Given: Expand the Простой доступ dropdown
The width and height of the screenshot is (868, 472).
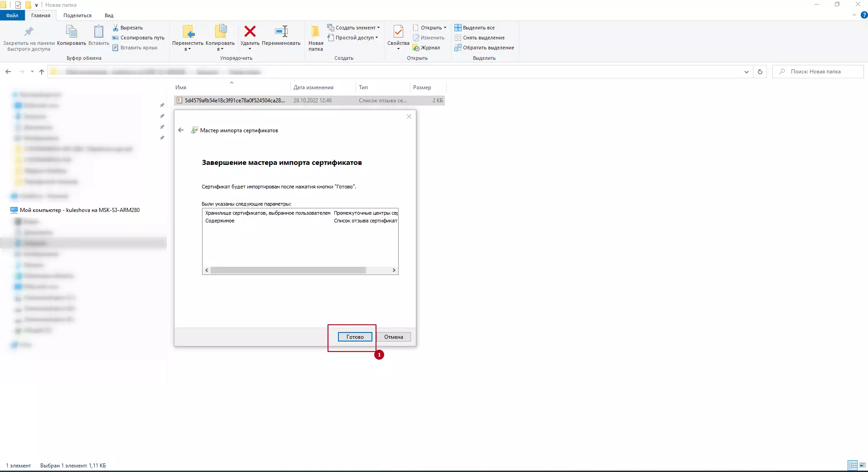Looking at the screenshot, I should [x=376, y=38].
